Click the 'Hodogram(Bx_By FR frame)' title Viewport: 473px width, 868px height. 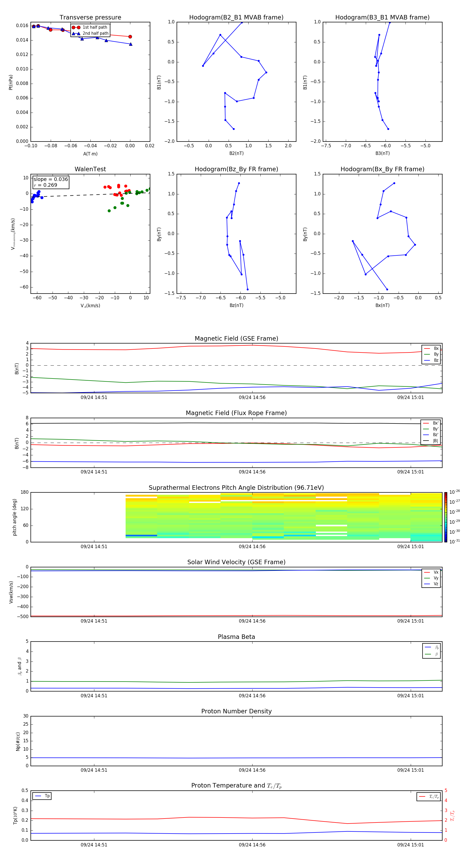(382, 169)
